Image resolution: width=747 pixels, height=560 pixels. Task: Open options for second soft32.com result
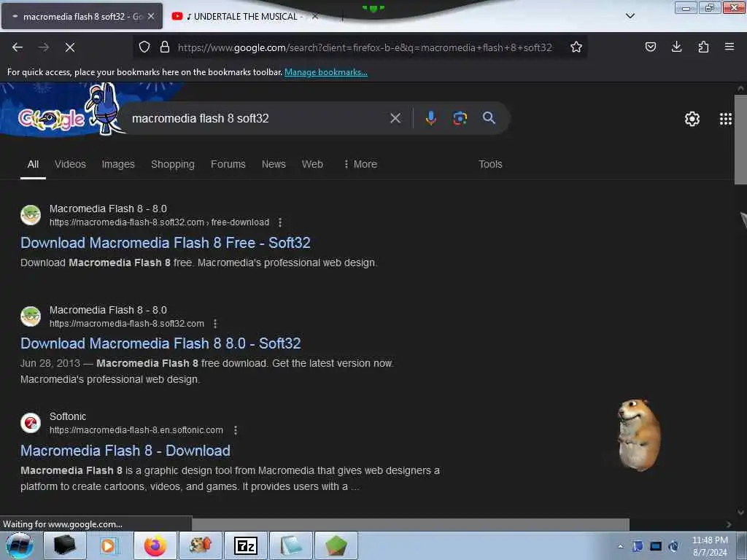pos(215,324)
